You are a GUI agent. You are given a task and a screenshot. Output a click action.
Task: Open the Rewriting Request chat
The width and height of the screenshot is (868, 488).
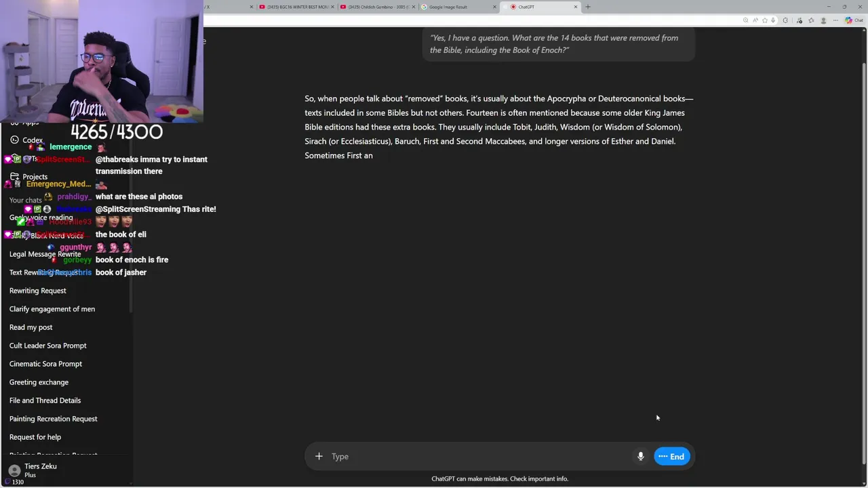pos(38,291)
